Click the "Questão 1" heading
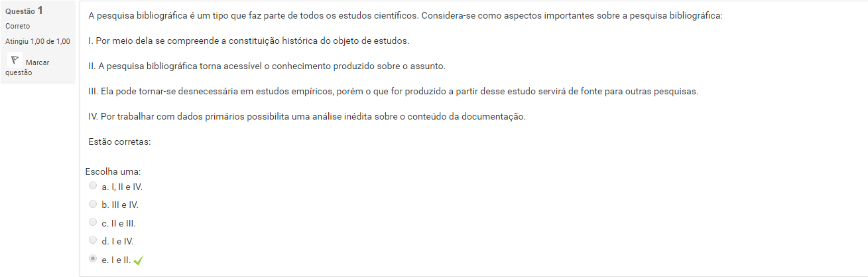 (25, 11)
